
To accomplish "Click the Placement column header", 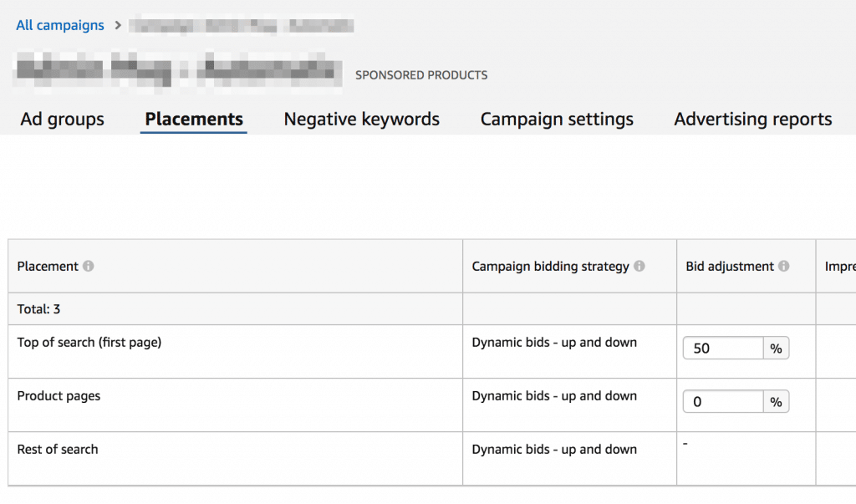I will click(48, 267).
